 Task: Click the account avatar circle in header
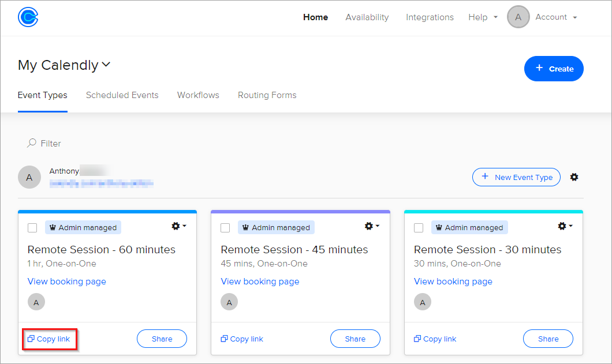tap(518, 17)
